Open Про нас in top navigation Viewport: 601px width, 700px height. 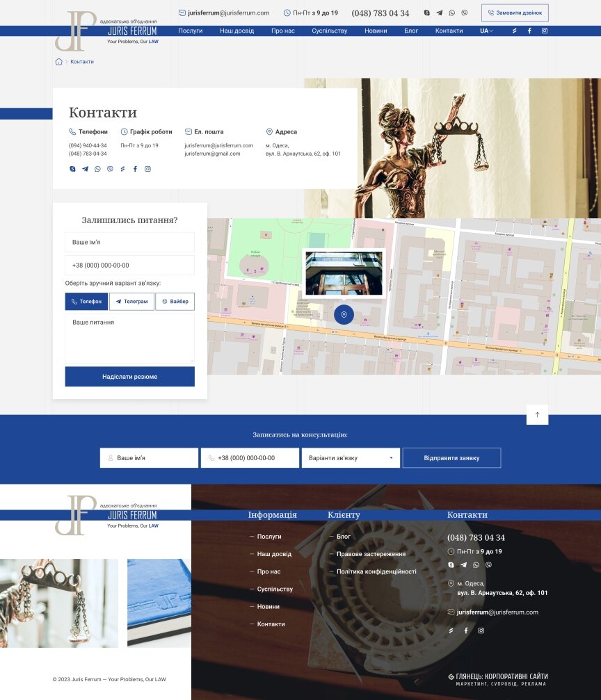pos(283,31)
